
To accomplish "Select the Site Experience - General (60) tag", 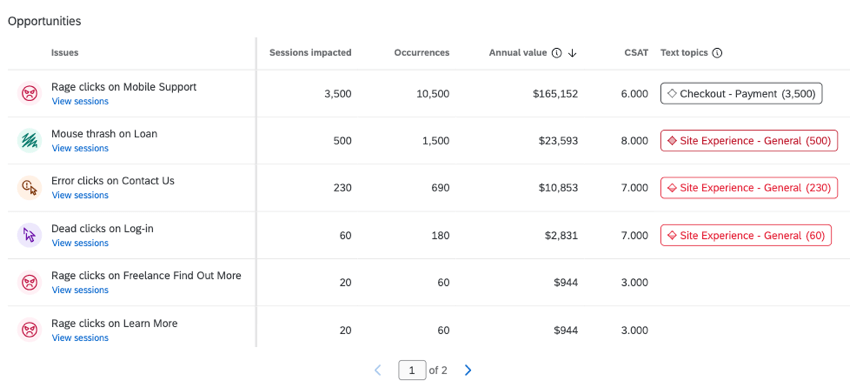I will tap(746, 235).
